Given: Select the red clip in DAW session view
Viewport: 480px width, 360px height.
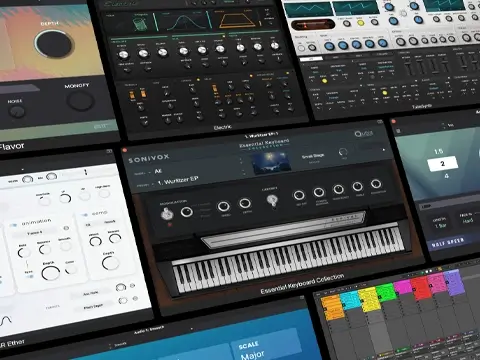Looking at the screenshot, I should click(421, 288).
